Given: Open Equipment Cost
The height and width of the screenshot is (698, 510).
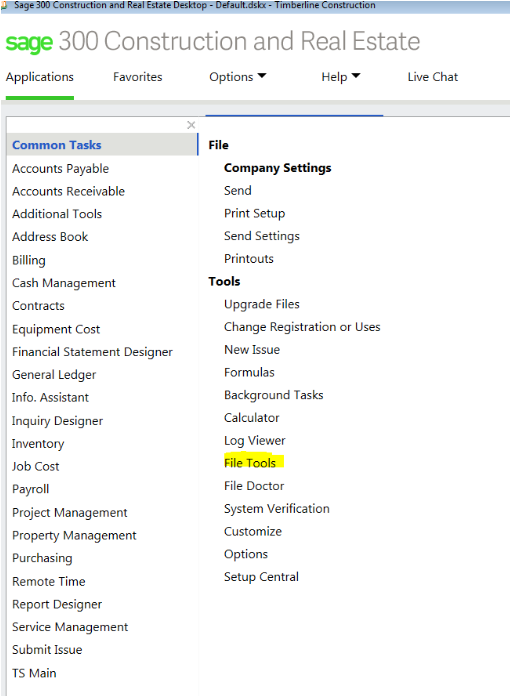Looking at the screenshot, I should tap(56, 329).
